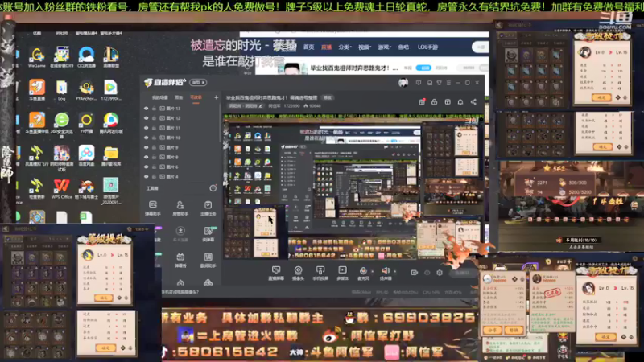The image size is (644, 362).
Task: Switch to the 我的场景 tab
Action: [159, 97]
